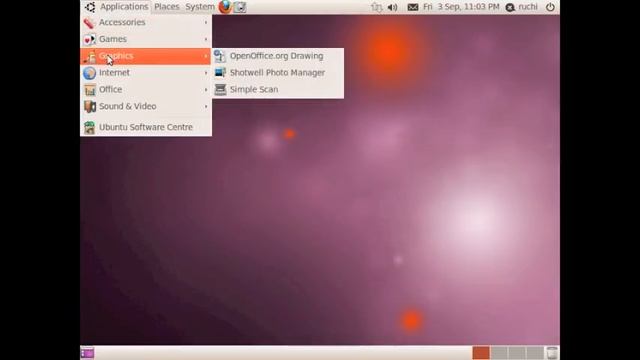
Task: Launch Firefox from the top panel
Action: (x=225, y=7)
